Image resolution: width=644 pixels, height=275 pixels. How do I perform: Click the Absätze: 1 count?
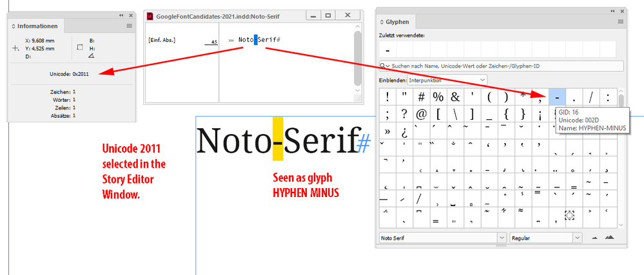coord(63,116)
